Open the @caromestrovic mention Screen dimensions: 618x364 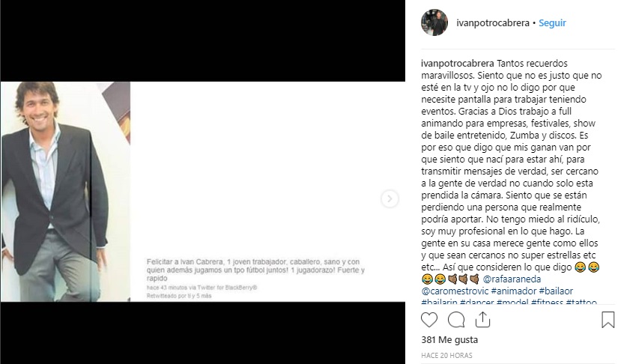coord(455,291)
